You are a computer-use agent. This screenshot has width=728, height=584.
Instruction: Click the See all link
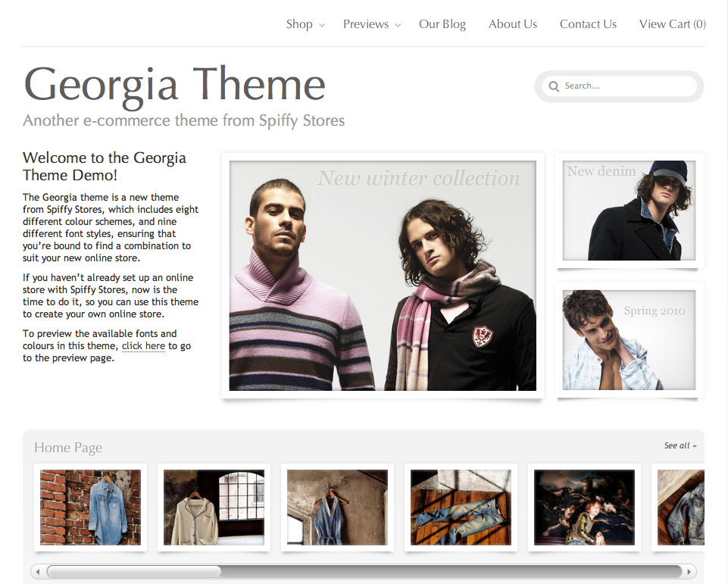(x=680, y=445)
